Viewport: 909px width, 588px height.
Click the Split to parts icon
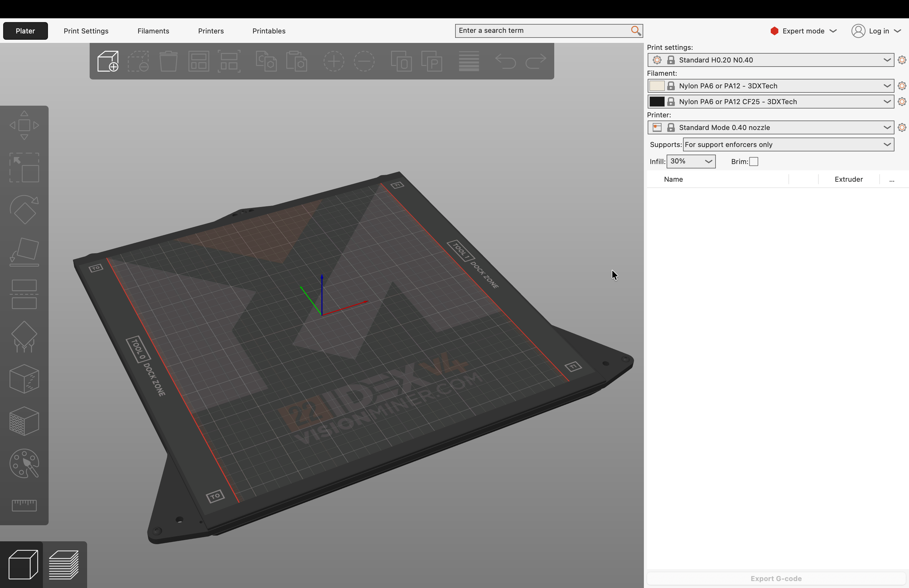(x=431, y=61)
